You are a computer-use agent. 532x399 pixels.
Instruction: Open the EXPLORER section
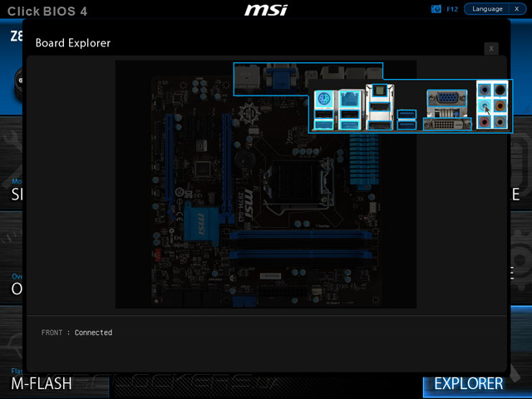[469, 384]
